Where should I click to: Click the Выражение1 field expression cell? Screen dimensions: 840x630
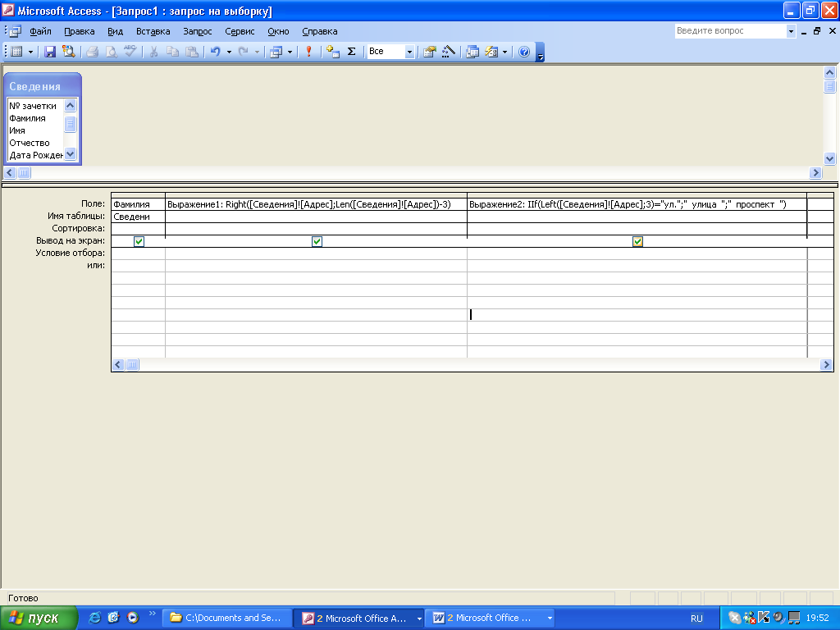[x=316, y=204]
